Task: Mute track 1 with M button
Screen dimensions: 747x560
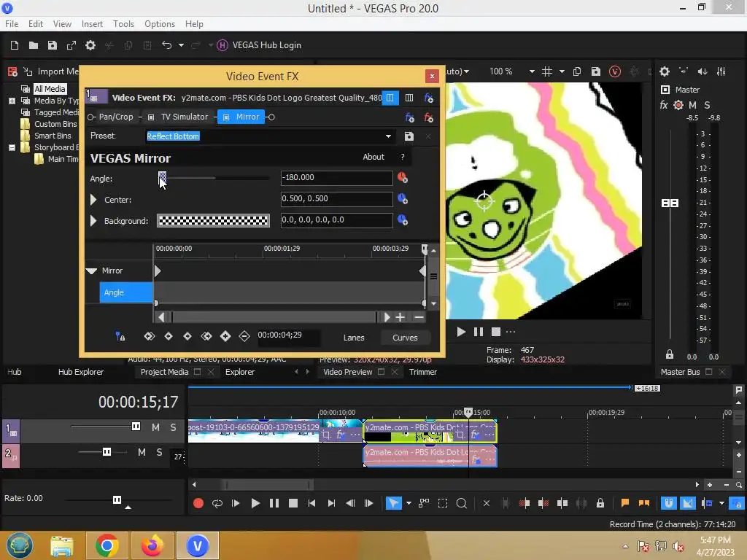Action: (155, 427)
